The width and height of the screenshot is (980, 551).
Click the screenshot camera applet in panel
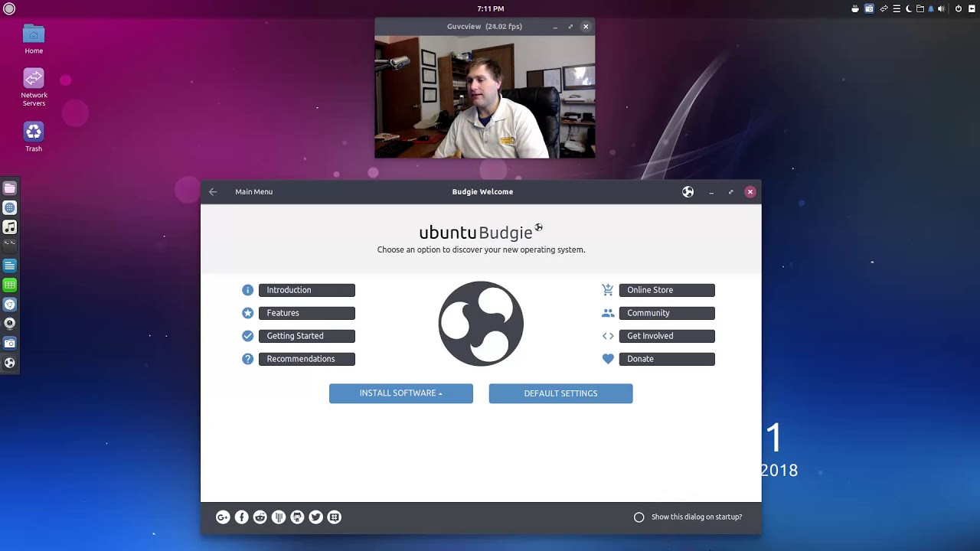coord(869,9)
